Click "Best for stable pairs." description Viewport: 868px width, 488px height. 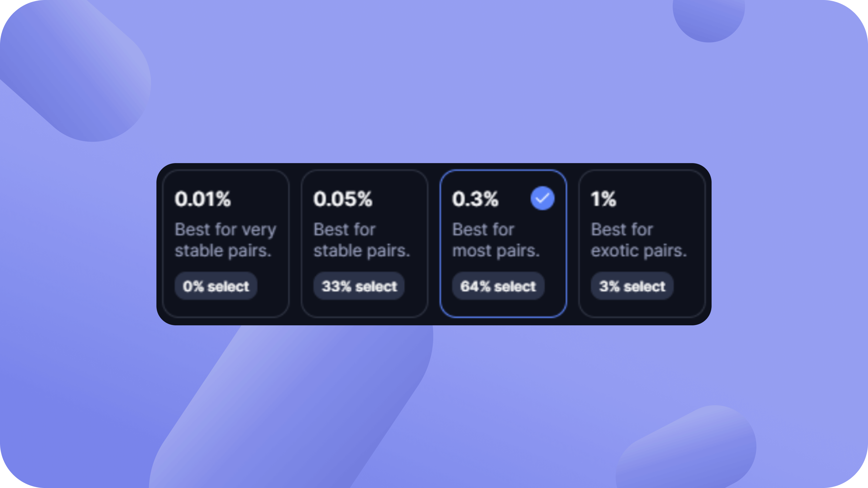[362, 240]
